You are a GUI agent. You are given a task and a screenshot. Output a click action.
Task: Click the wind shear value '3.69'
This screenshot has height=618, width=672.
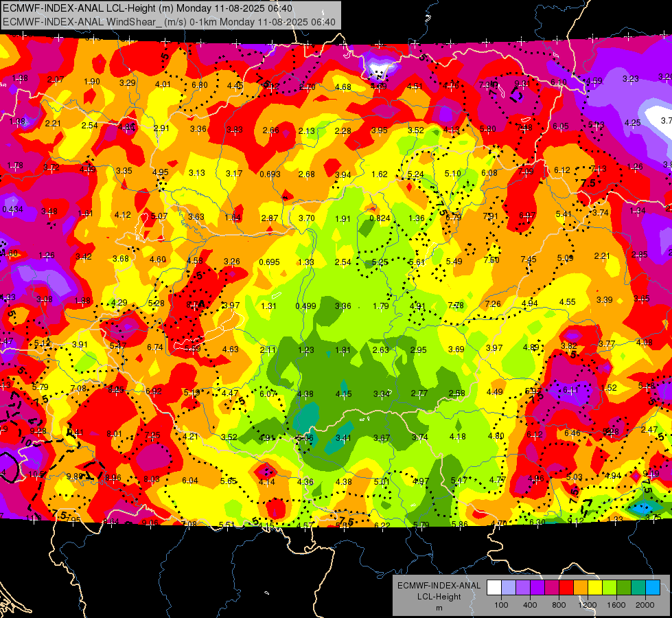coord(456,350)
